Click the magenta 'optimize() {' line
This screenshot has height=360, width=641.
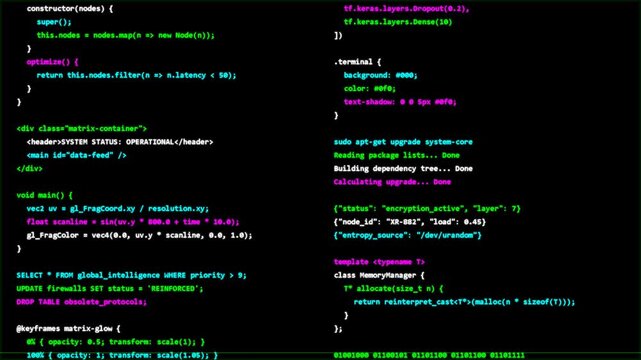coord(52,62)
